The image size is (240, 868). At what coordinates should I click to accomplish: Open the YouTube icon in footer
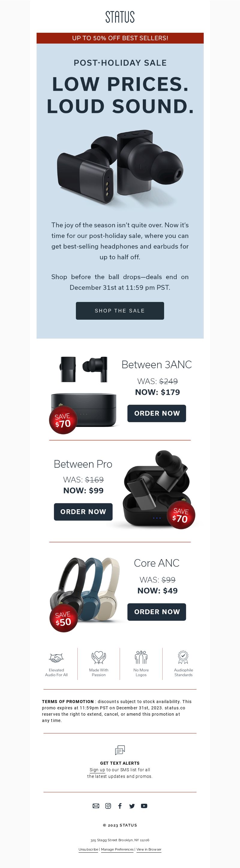pyautogui.click(x=144, y=806)
